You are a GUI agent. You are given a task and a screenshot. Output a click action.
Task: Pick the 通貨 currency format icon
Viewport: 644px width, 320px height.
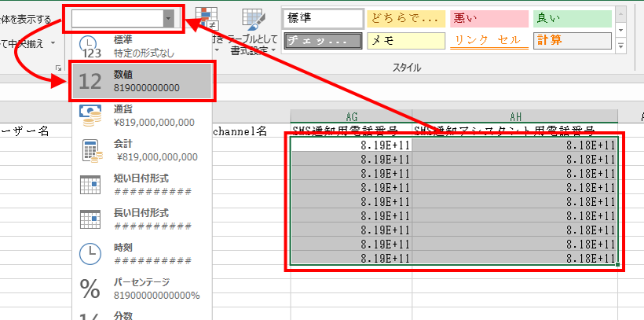91,116
